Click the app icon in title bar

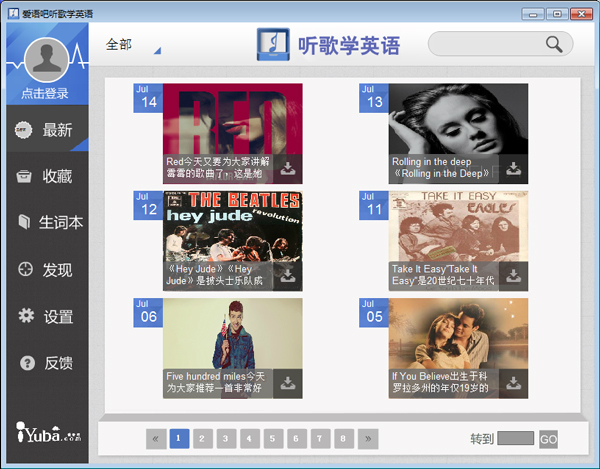[13, 14]
